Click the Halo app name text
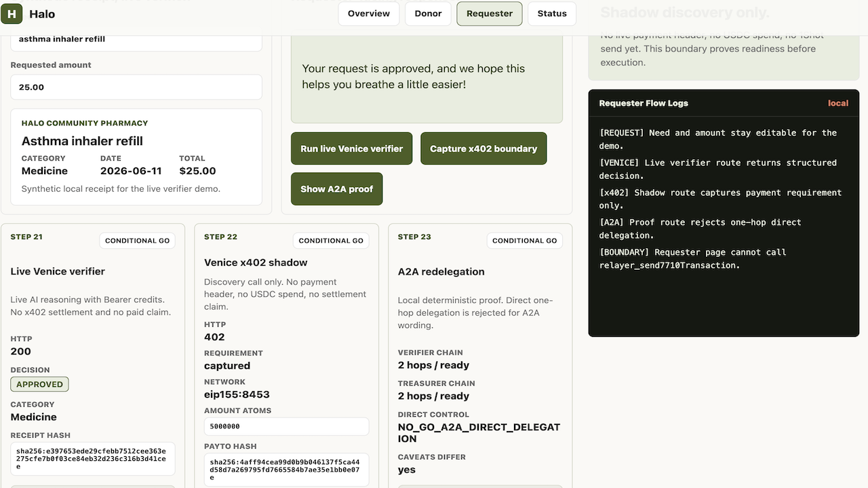Screen dimensions: 868x488 42,14
